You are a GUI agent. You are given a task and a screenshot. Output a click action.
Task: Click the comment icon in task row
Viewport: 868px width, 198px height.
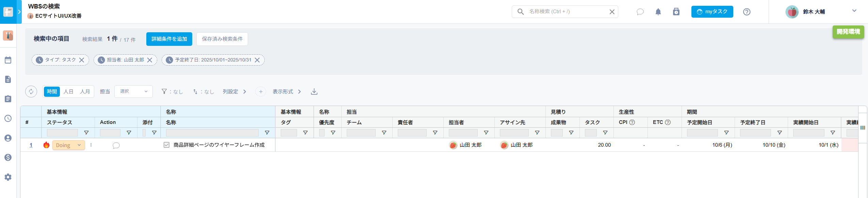(x=116, y=145)
